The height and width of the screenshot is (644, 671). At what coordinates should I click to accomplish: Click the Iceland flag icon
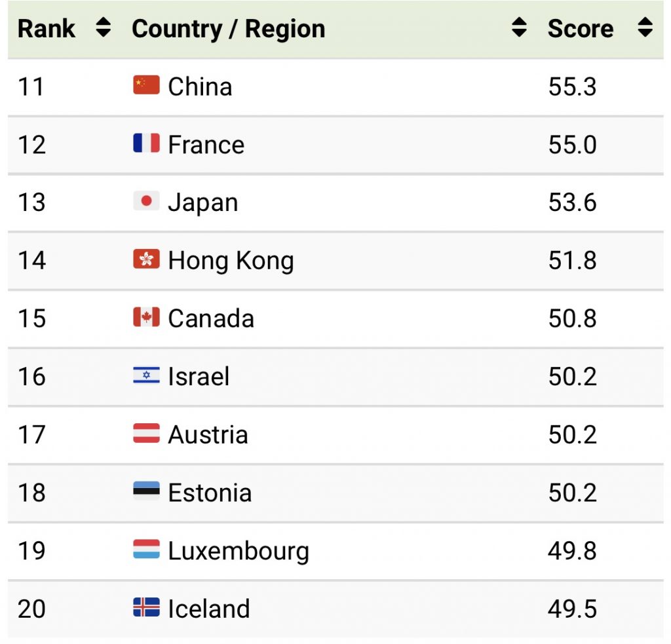[x=145, y=608]
